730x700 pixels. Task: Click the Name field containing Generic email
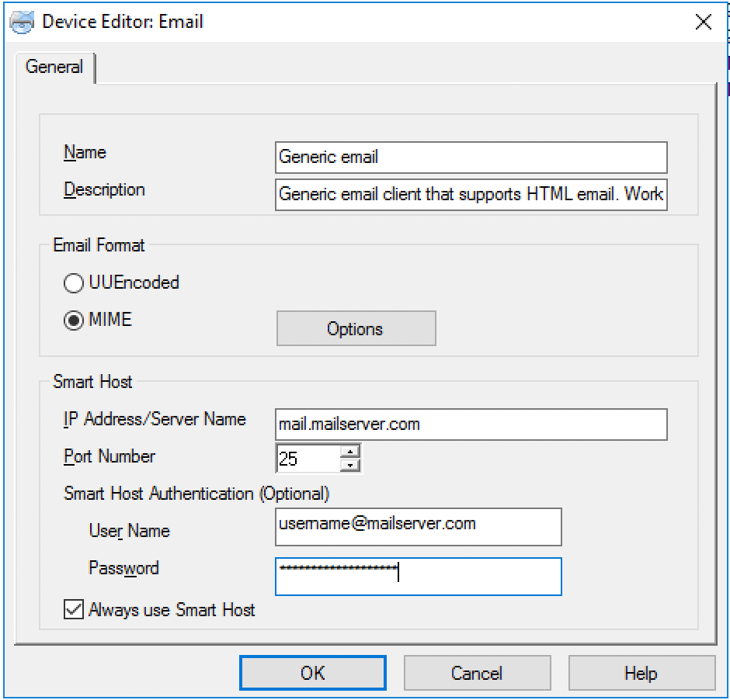(471, 157)
